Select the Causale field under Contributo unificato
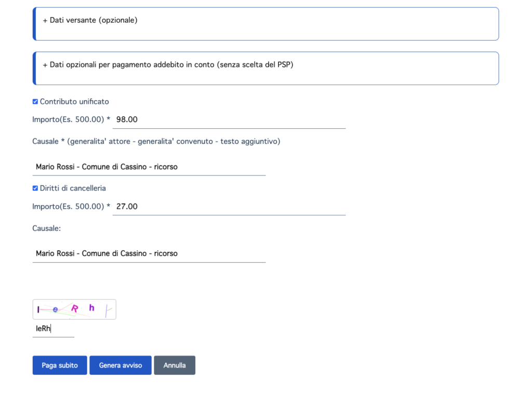Image resolution: width=532 pixels, height=397 pixels. 149,166
